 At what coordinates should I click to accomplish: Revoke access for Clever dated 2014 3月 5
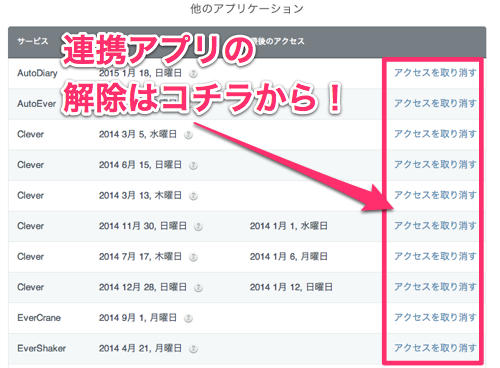pyautogui.click(x=435, y=134)
